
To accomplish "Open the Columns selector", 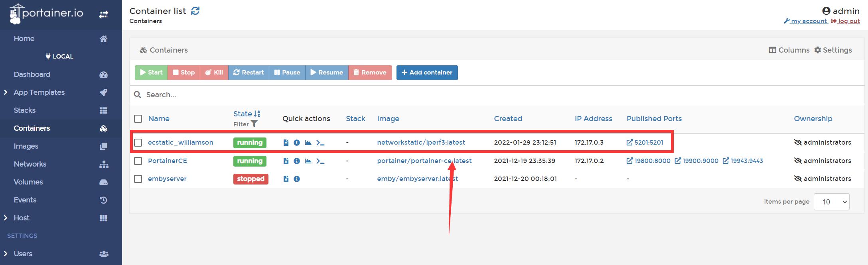I will click(789, 50).
